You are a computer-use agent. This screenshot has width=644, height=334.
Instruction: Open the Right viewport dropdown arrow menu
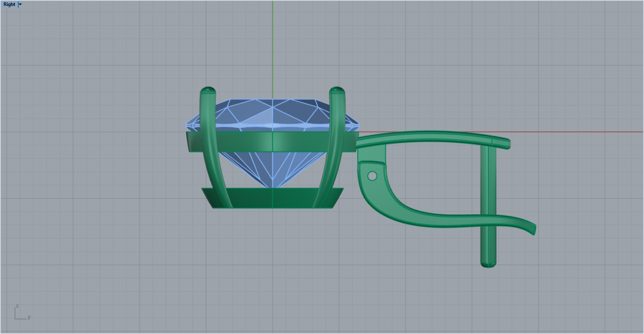[x=20, y=4]
